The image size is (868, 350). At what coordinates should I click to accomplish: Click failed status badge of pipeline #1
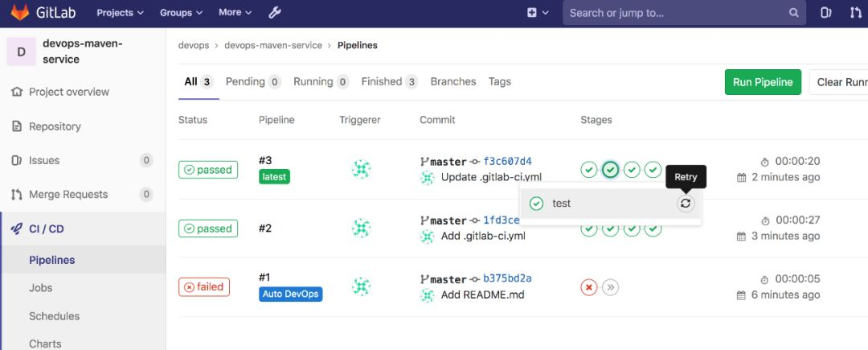(x=203, y=287)
